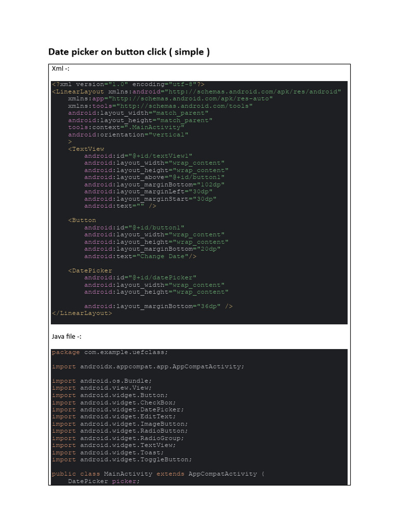
Task: Click the 'Xml -:' label
Action: (61, 69)
